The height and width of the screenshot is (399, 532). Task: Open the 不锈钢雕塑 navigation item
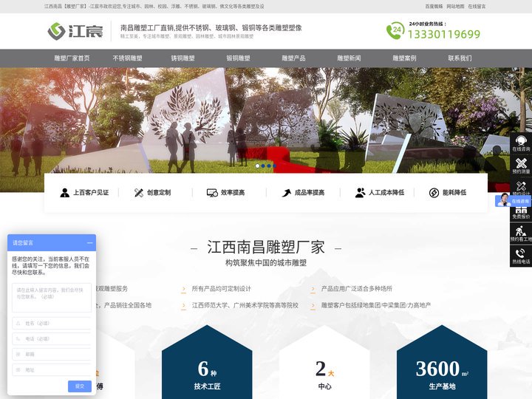pos(127,58)
